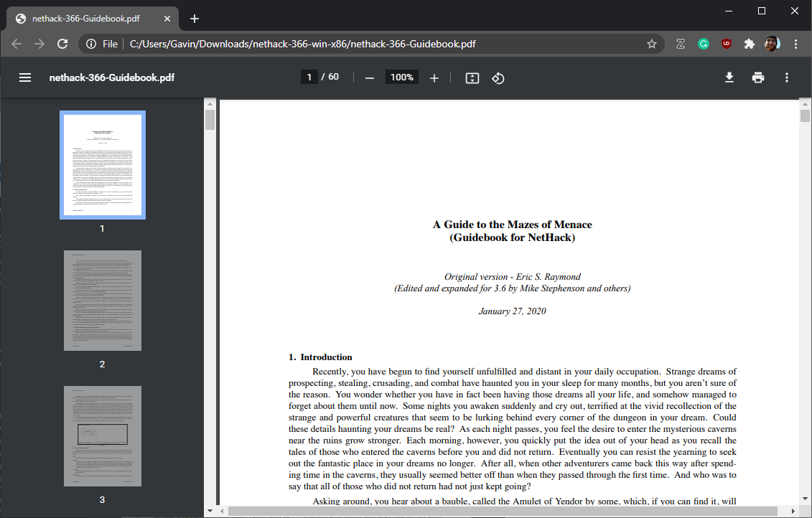Open the PDF sidebar hamburger menu
The height and width of the screenshot is (518, 812).
coord(25,77)
